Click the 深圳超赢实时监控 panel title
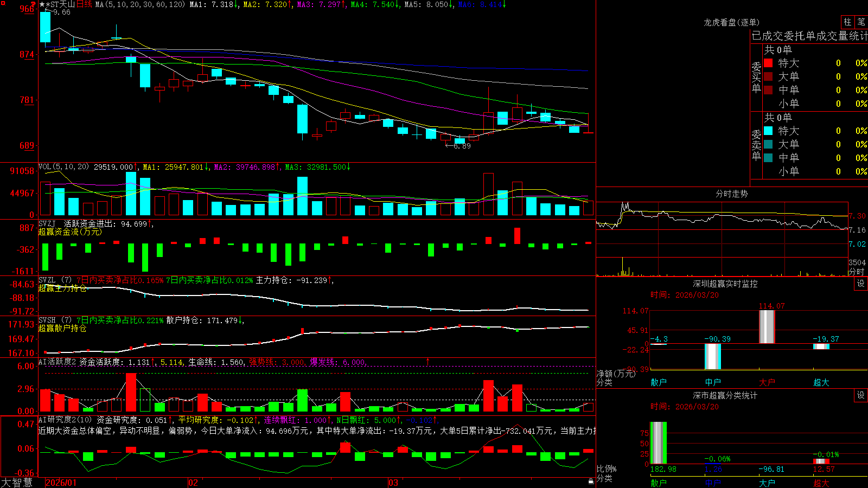This screenshot has height=488, width=868. click(x=725, y=284)
